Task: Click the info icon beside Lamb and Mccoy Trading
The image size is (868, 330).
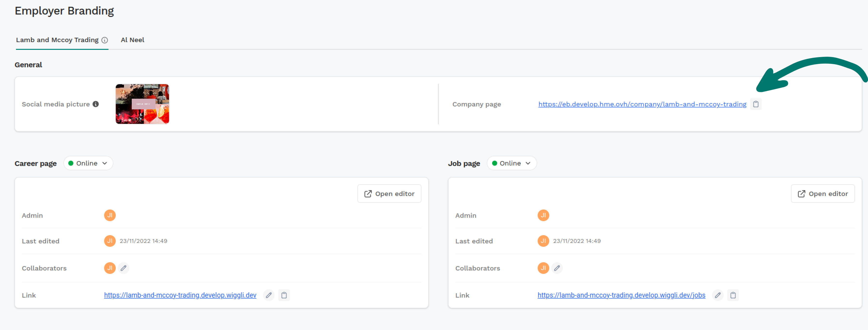Action: 105,40
